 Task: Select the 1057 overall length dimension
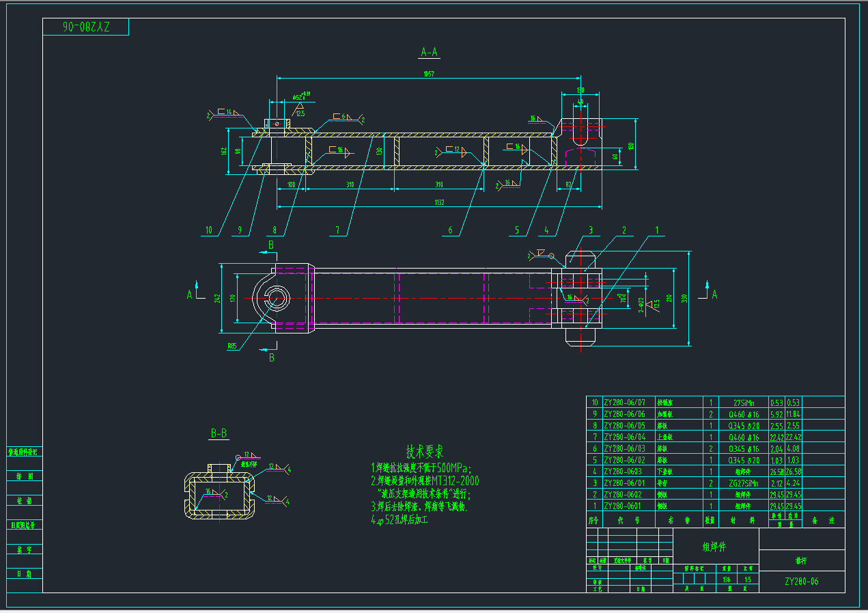click(x=428, y=74)
